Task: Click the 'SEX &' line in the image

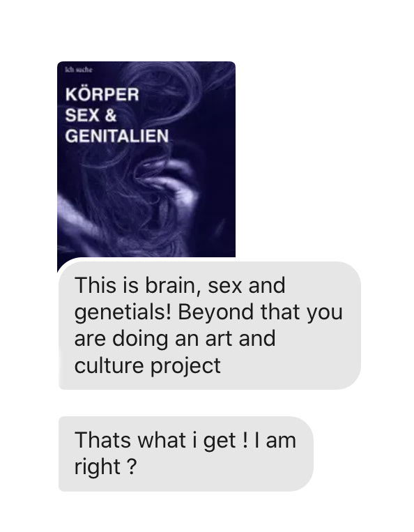Action: click(x=91, y=115)
